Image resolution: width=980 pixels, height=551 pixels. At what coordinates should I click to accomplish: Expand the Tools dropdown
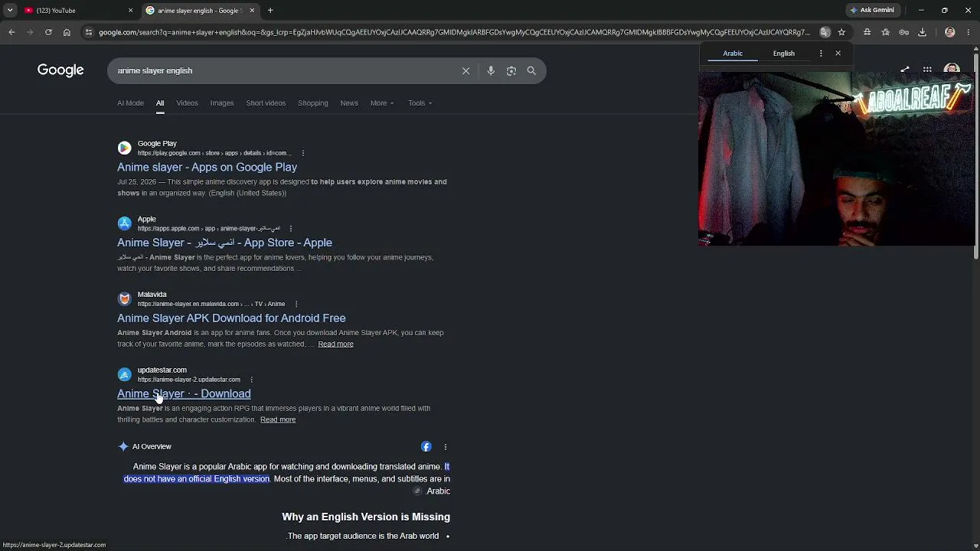[x=420, y=103]
